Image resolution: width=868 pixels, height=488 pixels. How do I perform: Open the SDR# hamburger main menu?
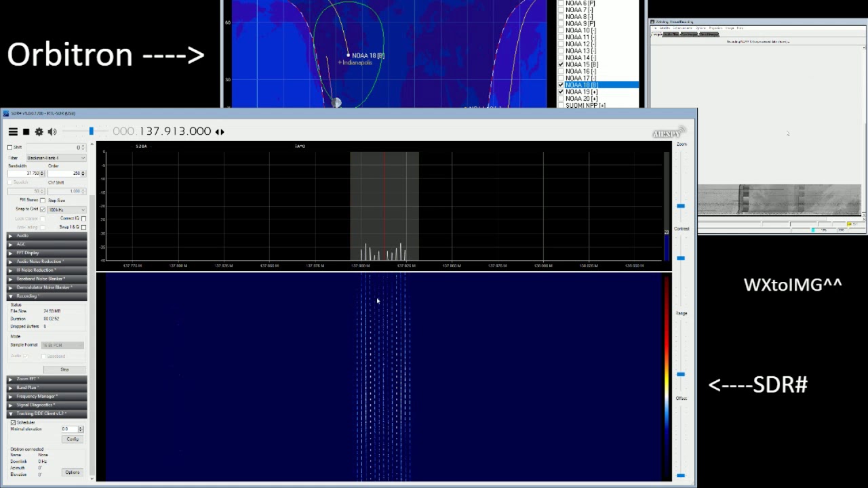[x=13, y=131]
